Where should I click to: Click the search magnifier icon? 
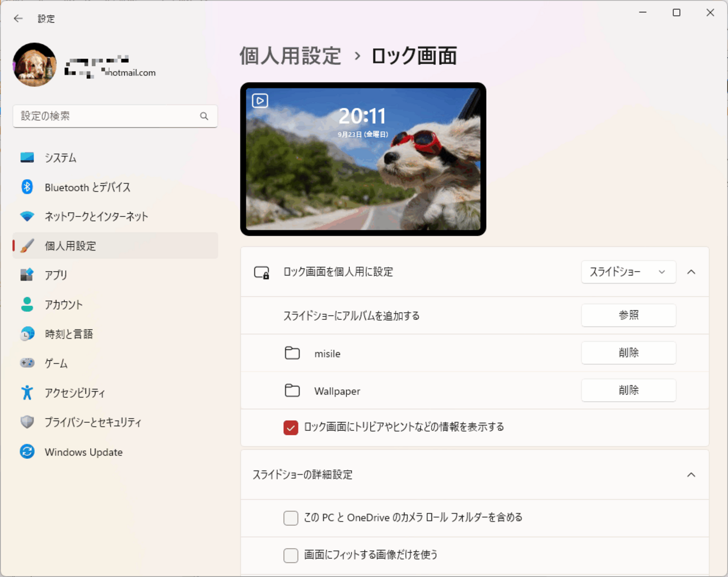coord(204,116)
